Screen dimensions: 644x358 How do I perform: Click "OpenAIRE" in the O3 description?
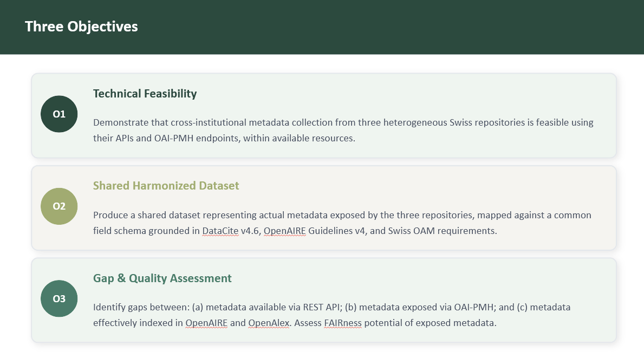[206, 323]
